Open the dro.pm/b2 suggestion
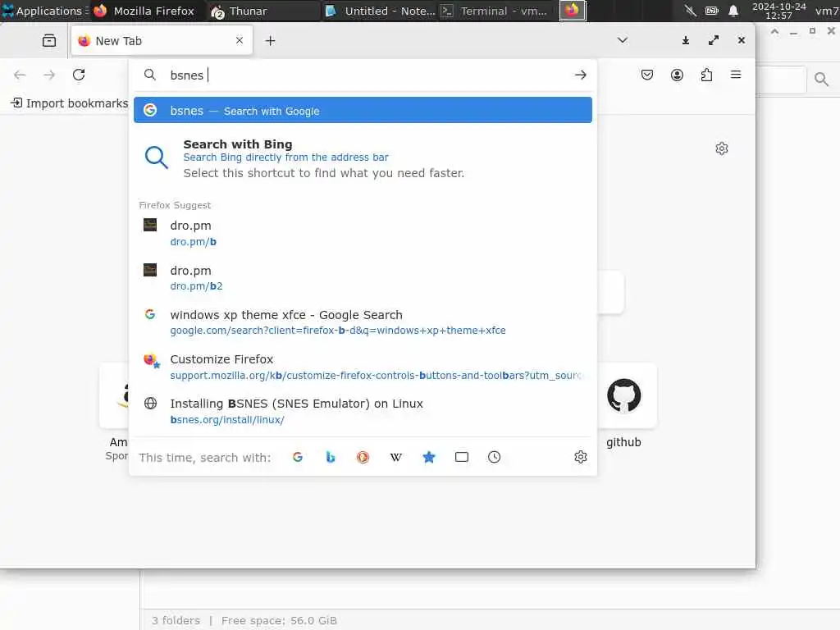This screenshot has height=630, width=840. pos(363,278)
